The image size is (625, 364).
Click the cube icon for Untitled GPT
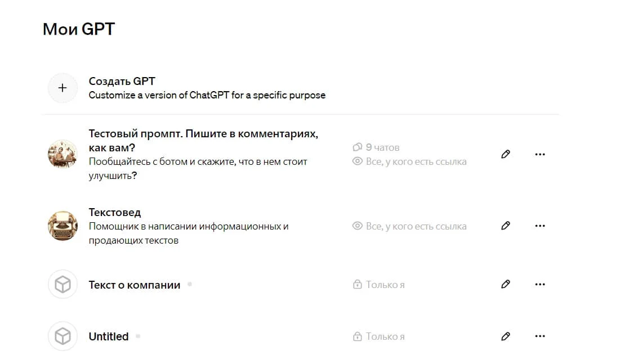click(62, 336)
